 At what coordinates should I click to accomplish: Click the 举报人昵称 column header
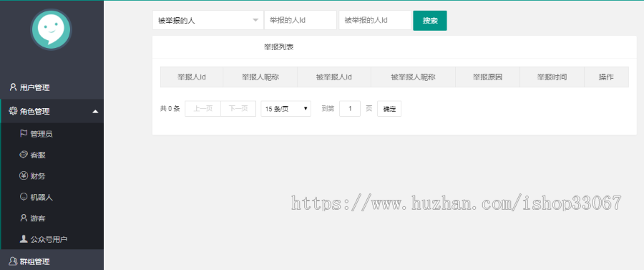point(260,77)
